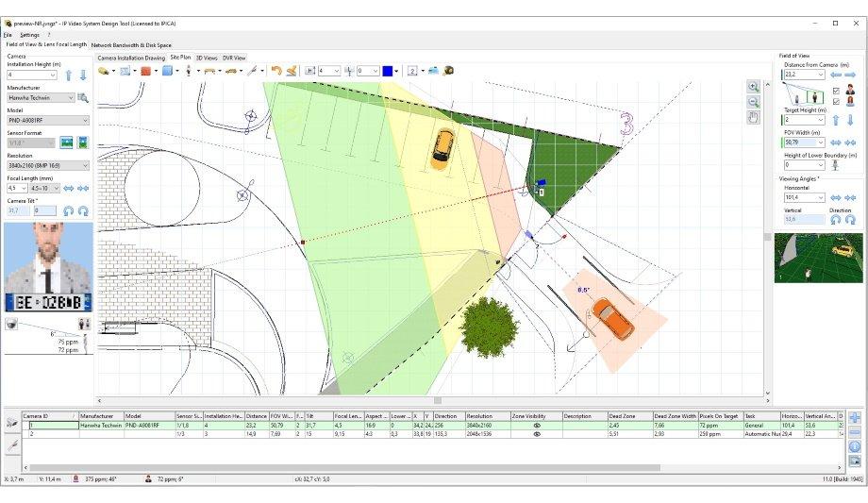The width and height of the screenshot is (868, 503).
Task: Rotate camera tilt clockwise
Action: [x=83, y=211]
